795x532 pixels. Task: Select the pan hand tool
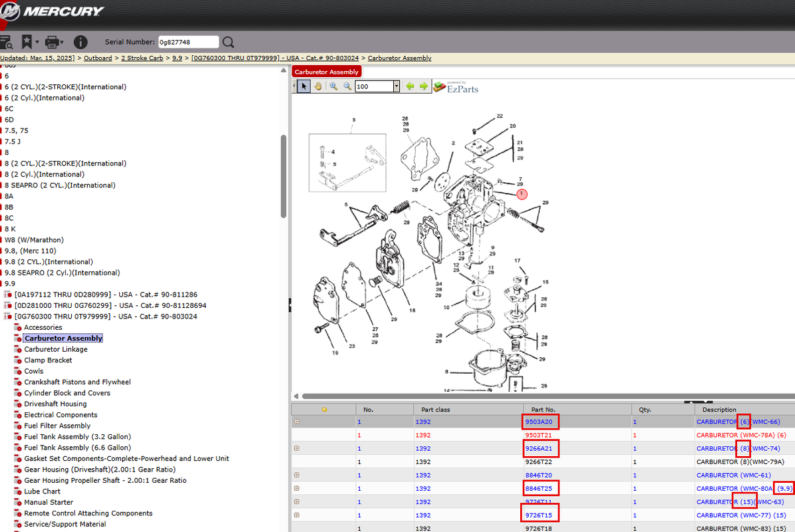pyautogui.click(x=318, y=86)
